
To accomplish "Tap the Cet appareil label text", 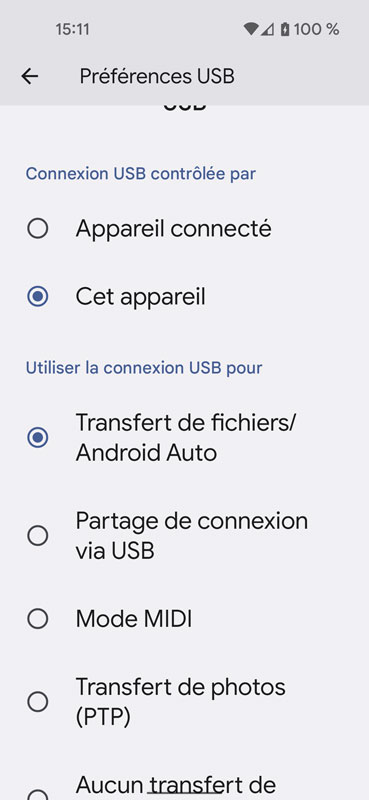I will point(140,296).
